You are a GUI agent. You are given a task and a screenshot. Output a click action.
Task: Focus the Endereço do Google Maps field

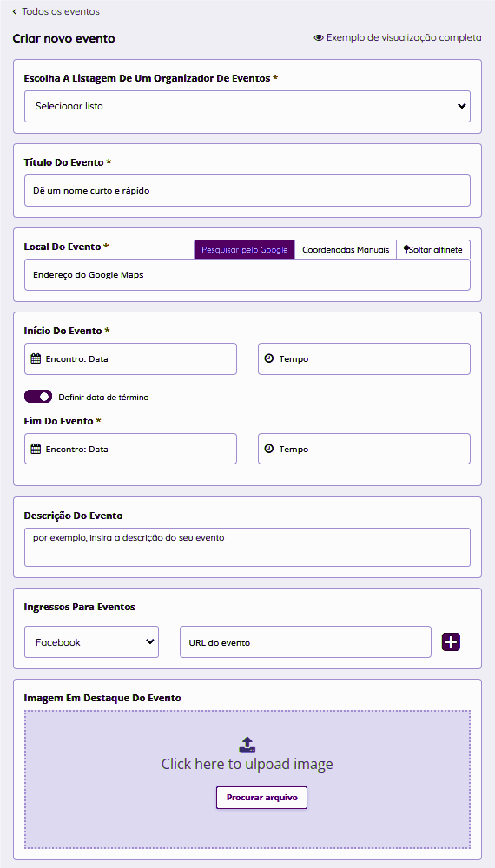[x=247, y=274]
